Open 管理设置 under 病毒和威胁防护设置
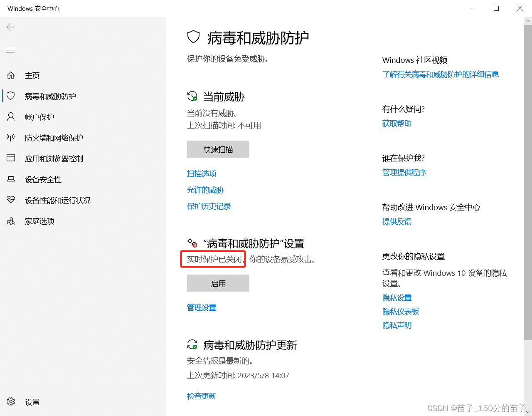The image size is (532, 416). click(202, 307)
